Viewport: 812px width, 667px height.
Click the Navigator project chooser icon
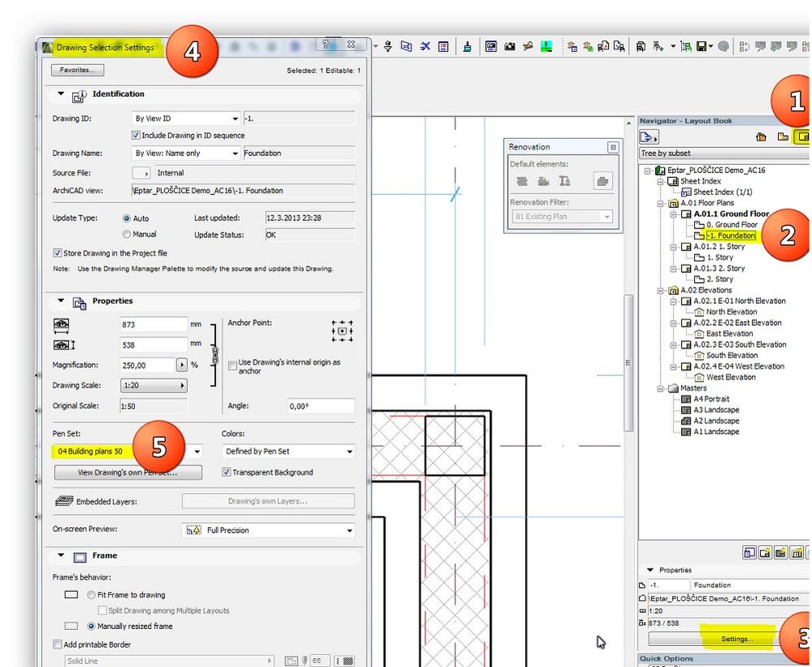pos(649,137)
